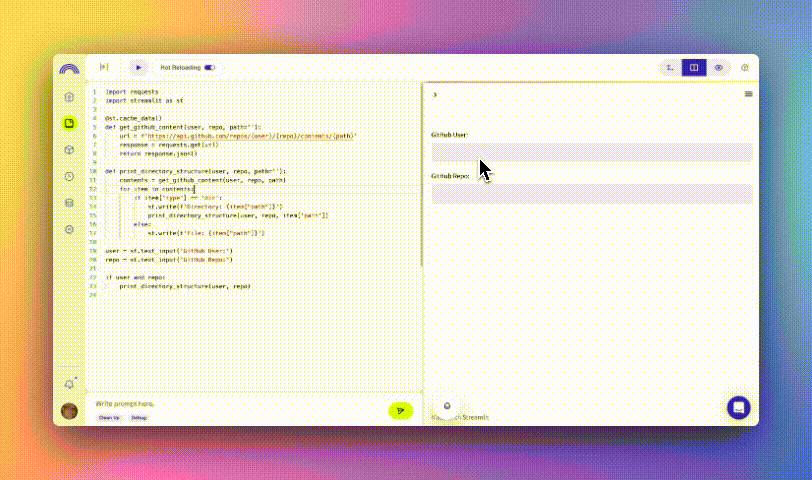Click the Debug button
This screenshot has width=812, height=480.
click(x=139, y=417)
